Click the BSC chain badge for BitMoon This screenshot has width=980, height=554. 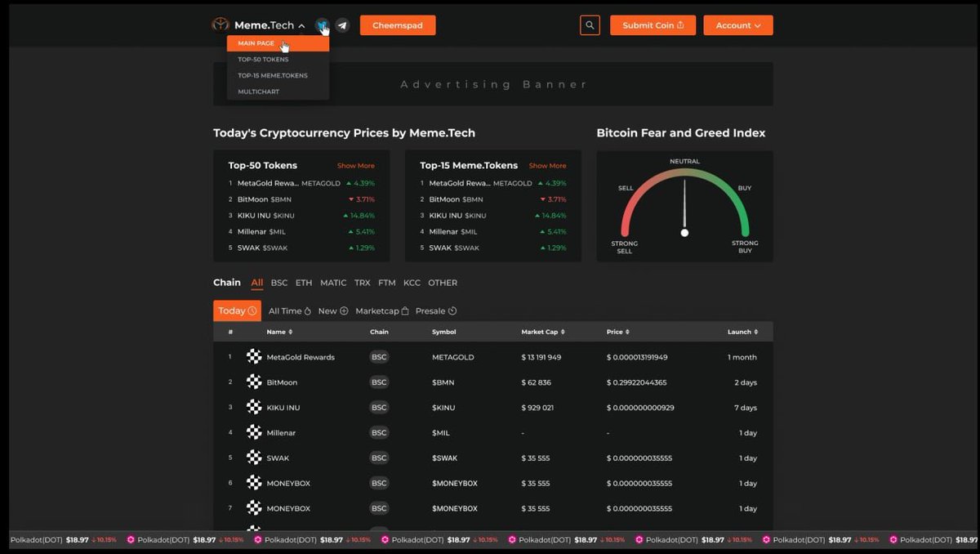coord(379,382)
